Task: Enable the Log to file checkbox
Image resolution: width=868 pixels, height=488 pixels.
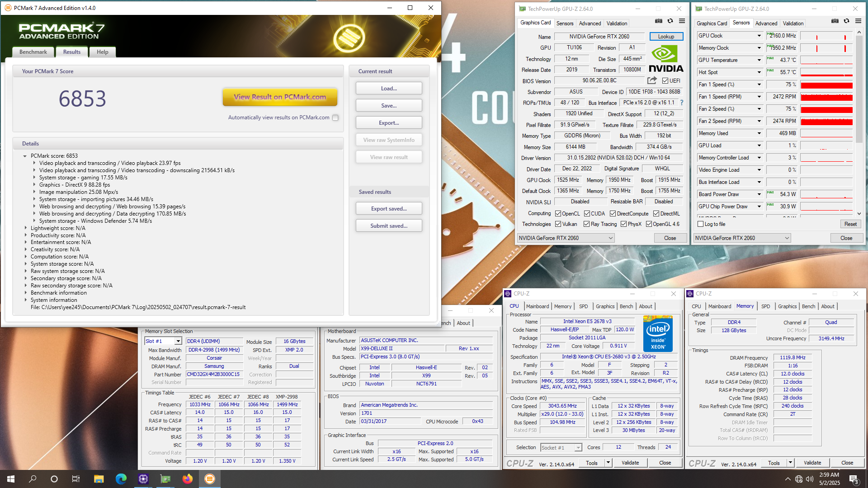Action: click(701, 224)
